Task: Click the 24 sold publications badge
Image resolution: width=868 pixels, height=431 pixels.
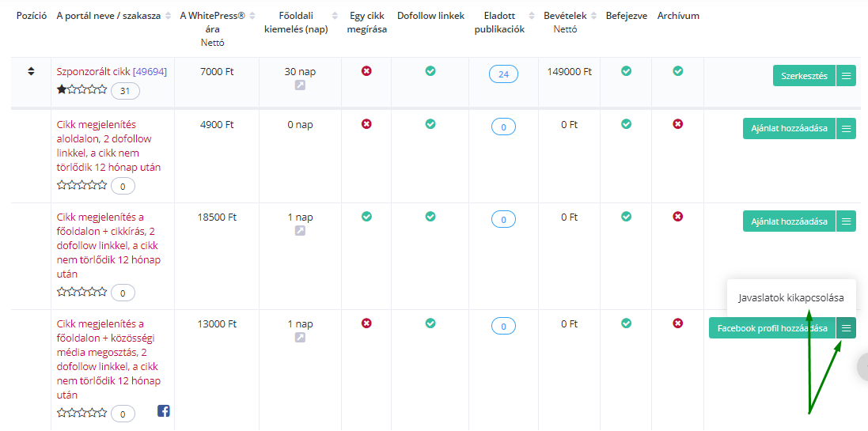Action: click(503, 74)
